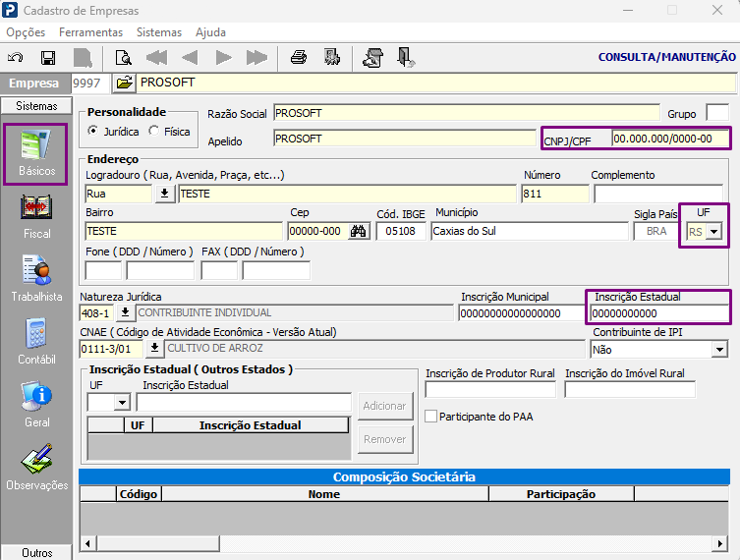
Task: Open the Trabalhista section
Action: point(36,278)
